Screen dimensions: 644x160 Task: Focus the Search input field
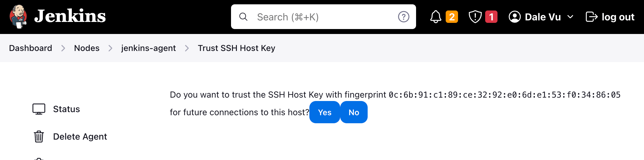pos(321,17)
